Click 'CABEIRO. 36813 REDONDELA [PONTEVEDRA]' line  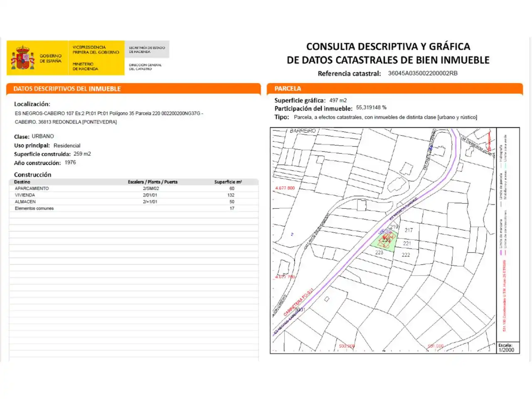click(x=66, y=122)
